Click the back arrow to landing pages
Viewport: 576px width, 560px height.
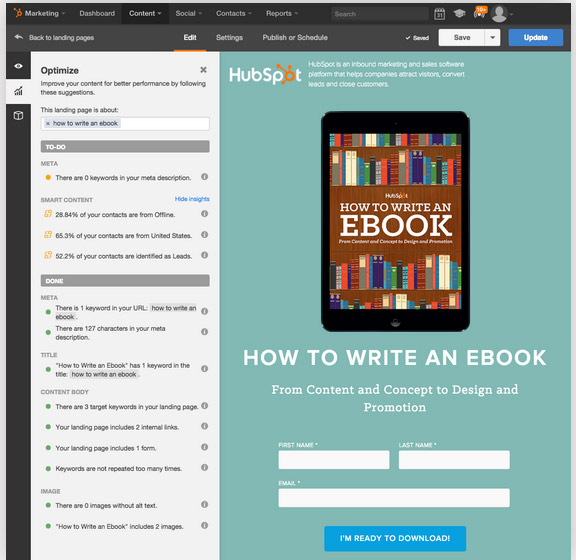(x=19, y=37)
